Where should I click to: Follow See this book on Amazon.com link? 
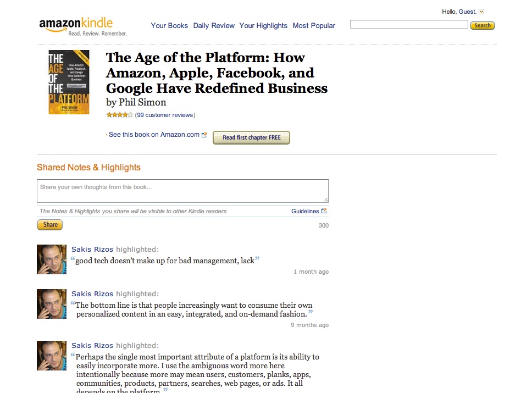tap(154, 135)
